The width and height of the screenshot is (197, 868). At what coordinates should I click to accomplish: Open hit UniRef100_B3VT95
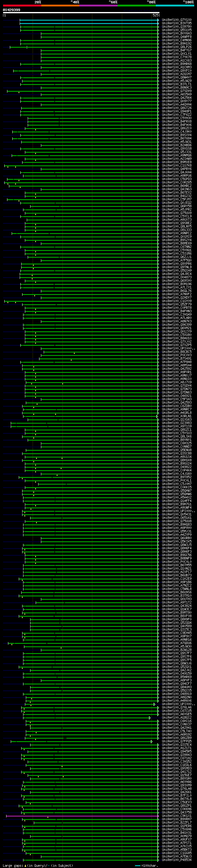coord(177,23)
